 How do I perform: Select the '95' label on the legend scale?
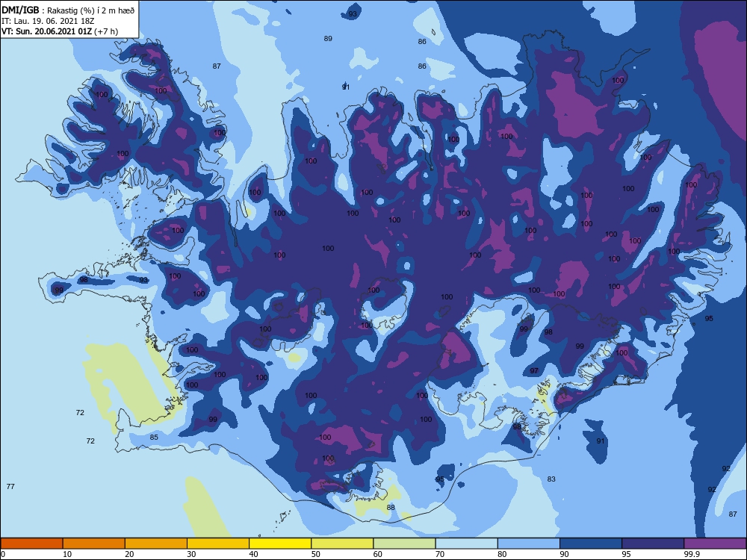626,554
